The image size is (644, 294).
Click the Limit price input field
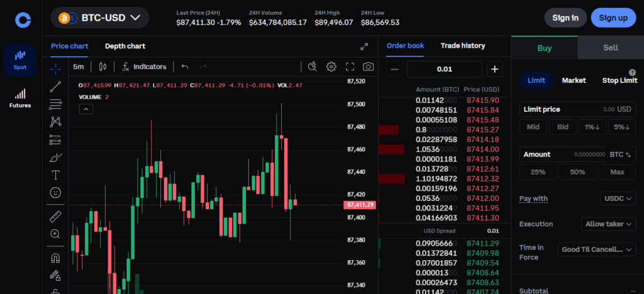577,109
